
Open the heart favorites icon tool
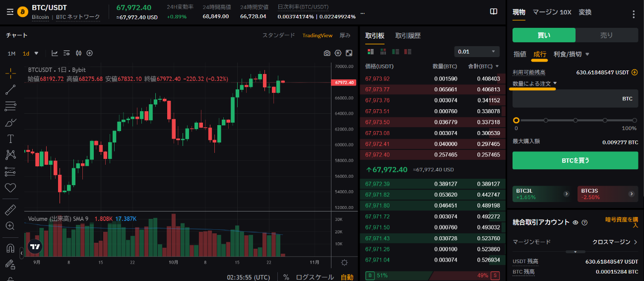tap(10, 188)
